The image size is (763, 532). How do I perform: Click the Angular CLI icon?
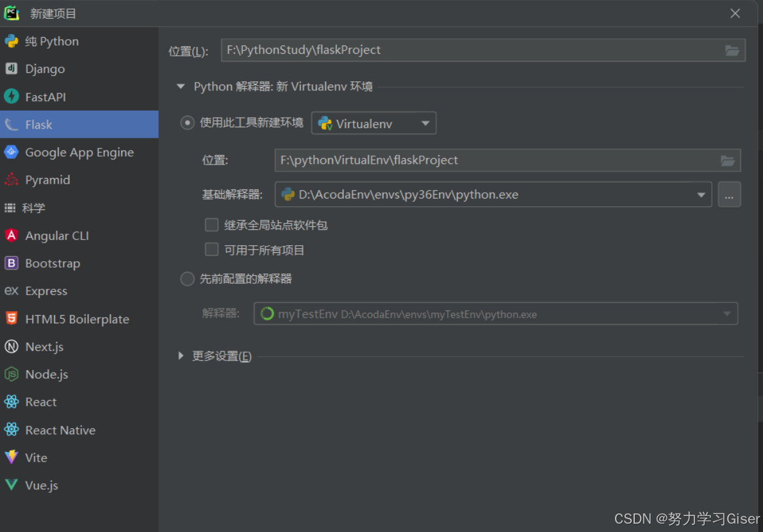click(12, 236)
